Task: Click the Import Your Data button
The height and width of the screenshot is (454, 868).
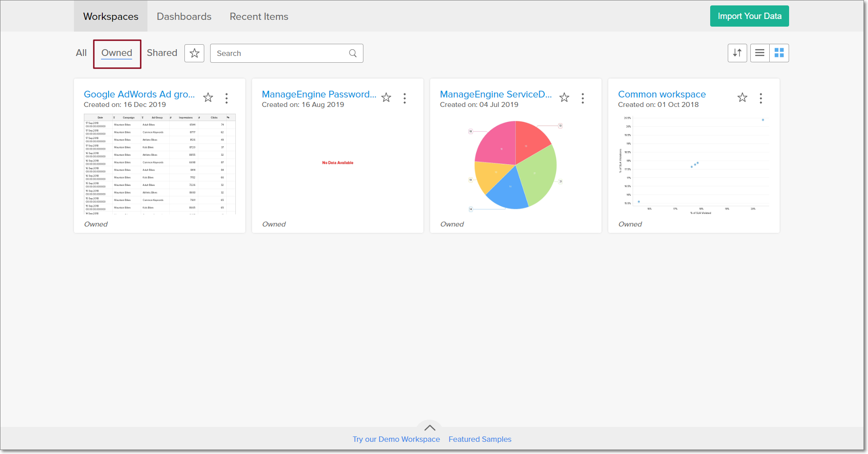Action: tap(749, 16)
